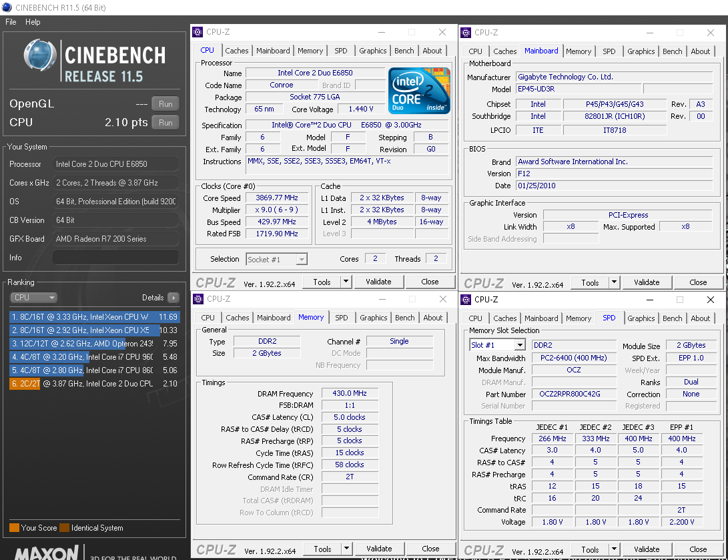Click CPU-Z icon in Mainboard window title
The height and width of the screenshot is (560, 728).
click(466, 33)
